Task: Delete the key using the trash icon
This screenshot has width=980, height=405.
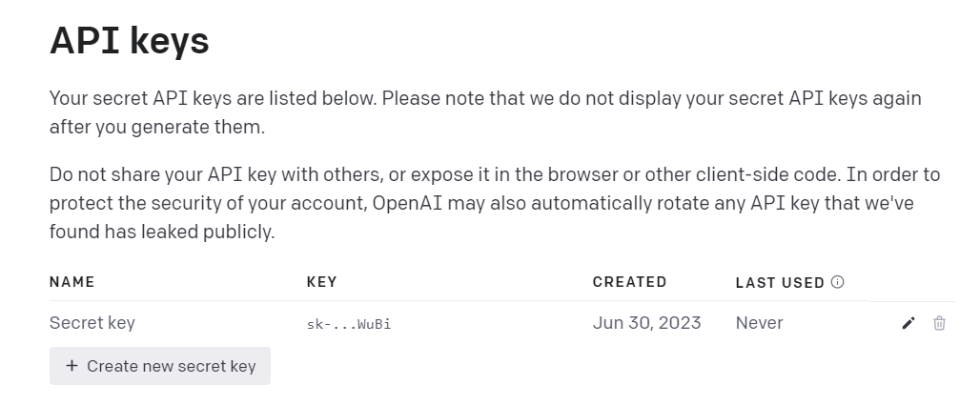Action: click(939, 323)
